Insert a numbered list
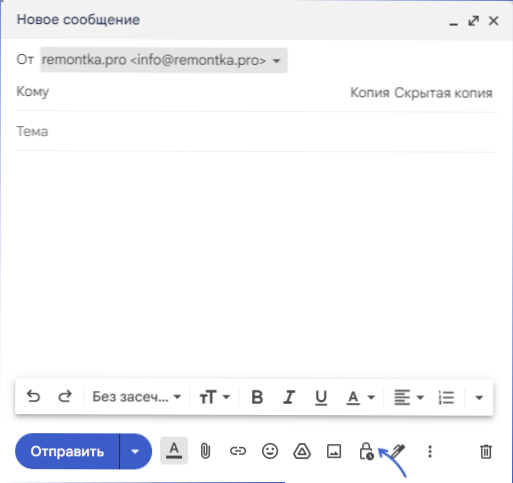The image size is (513, 483). point(446,397)
